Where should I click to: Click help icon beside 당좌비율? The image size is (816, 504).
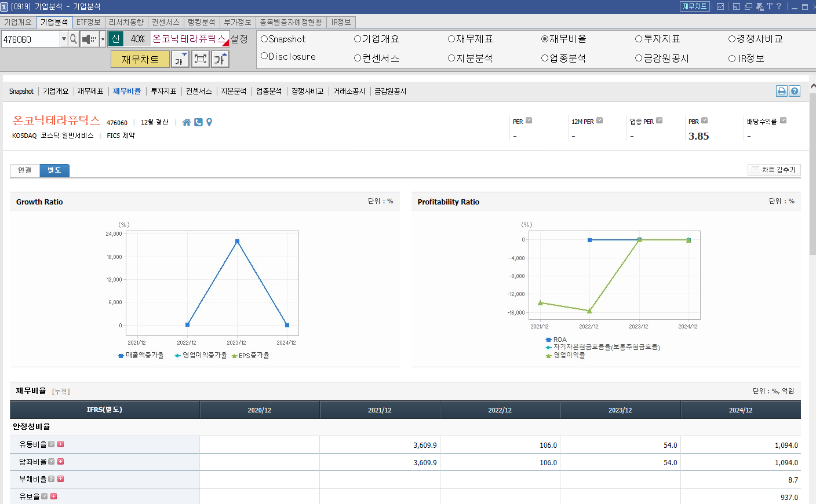click(51, 462)
